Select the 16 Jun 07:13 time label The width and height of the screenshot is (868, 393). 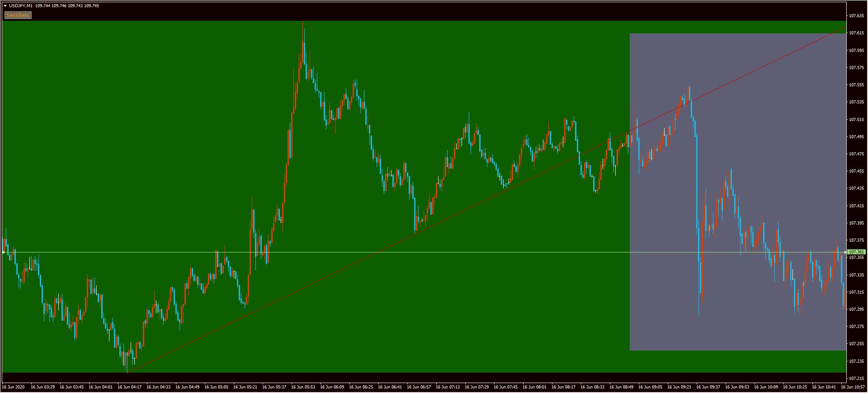(448, 387)
